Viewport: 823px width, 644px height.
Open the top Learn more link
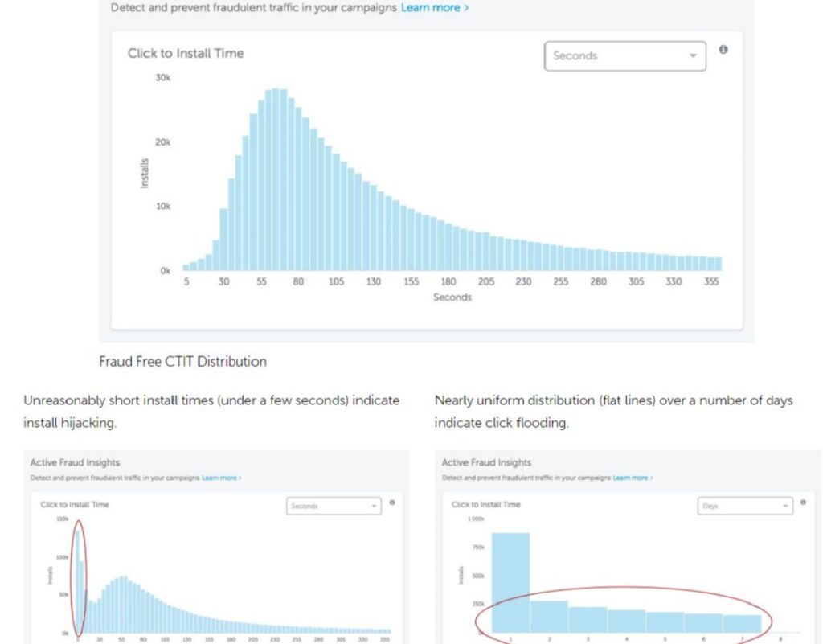pyautogui.click(x=435, y=8)
